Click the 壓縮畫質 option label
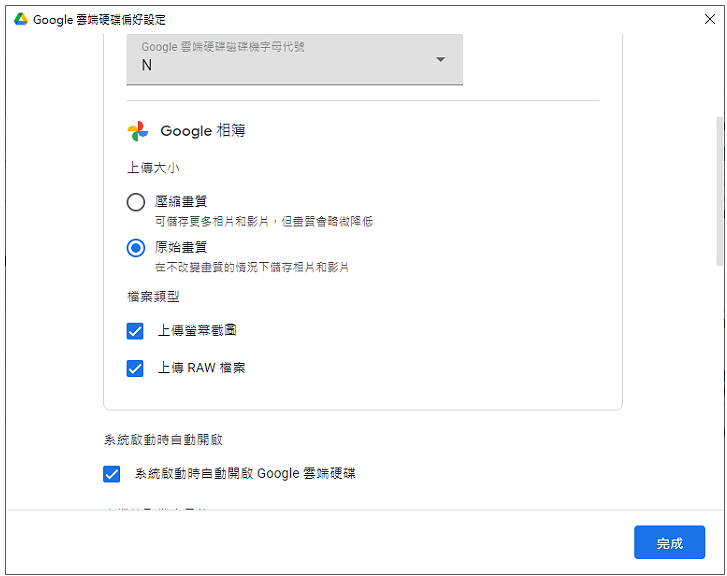This screenshot has width=727, height=576. click(x=181, y=202)
